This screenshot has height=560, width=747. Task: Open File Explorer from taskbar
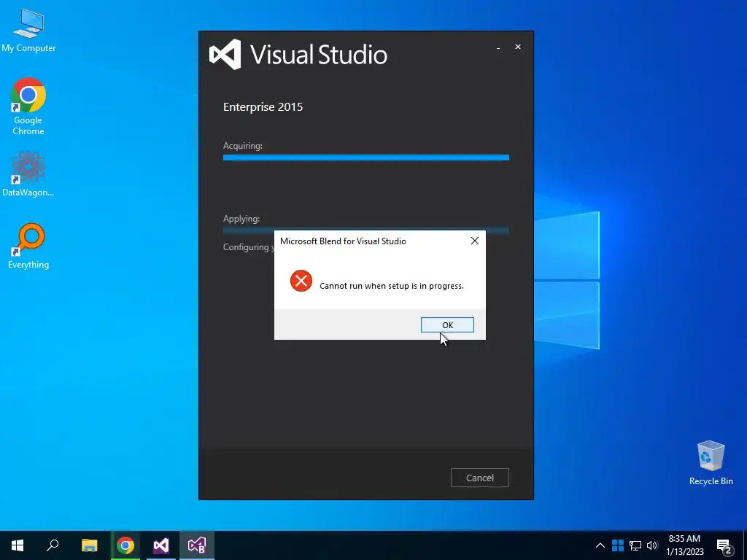point(89,545)
